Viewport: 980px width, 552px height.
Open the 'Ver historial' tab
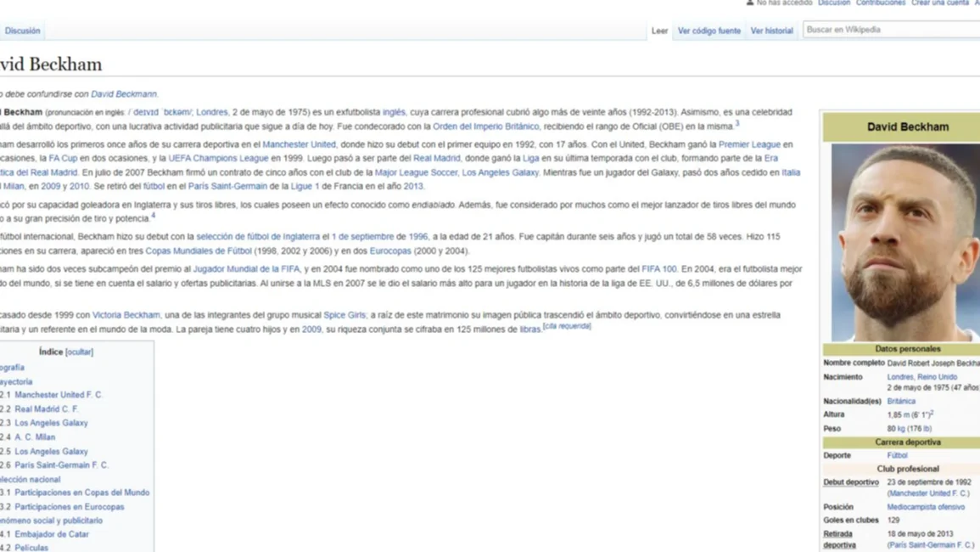(771, 31)
